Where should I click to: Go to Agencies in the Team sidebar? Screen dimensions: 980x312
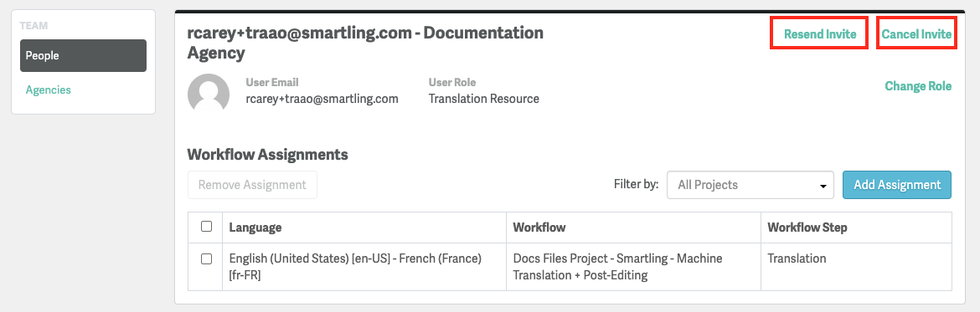[48, 90]
